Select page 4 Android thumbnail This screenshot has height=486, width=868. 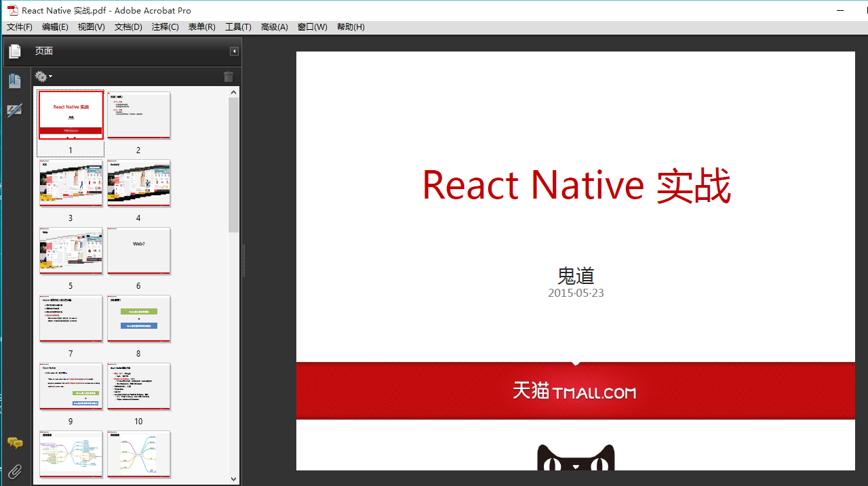(x=138, y=183)
